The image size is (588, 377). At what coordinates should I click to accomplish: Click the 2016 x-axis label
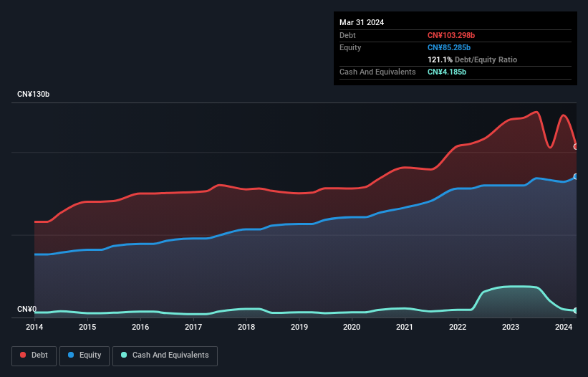pyautogui.click(x=140, y=327)
